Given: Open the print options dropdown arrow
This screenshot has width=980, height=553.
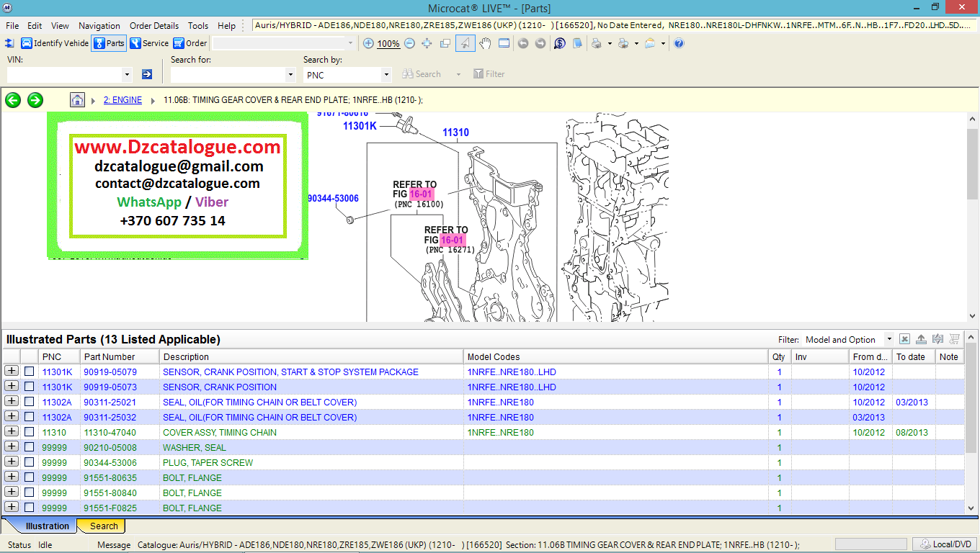Looking at the screenshot, I should pyautogui.click(x=610, y=43).
